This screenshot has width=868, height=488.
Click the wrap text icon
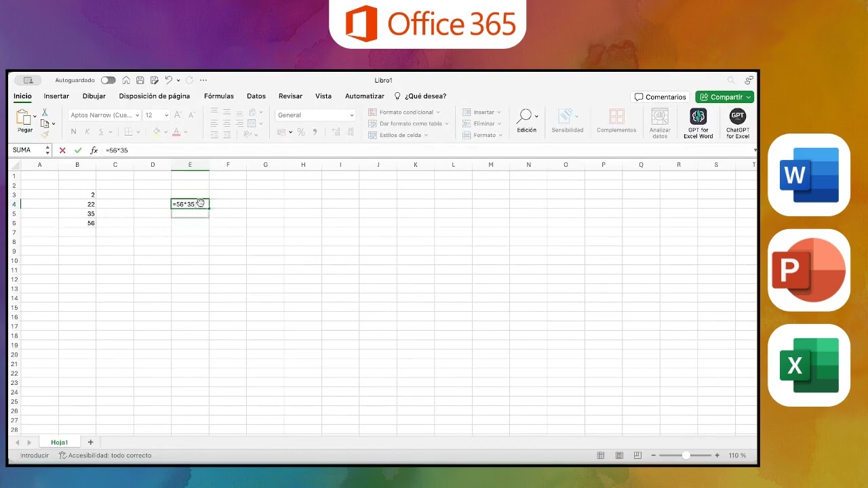pos(252,112)
